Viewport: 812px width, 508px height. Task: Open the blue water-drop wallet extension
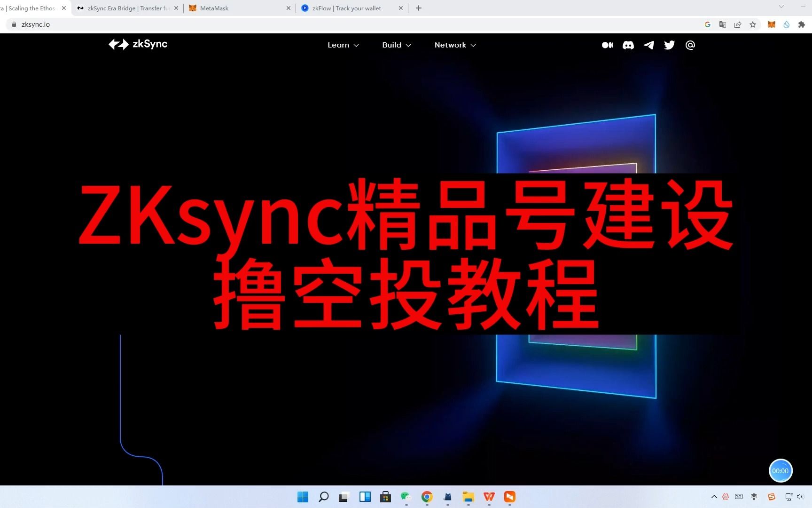(786, 24)
